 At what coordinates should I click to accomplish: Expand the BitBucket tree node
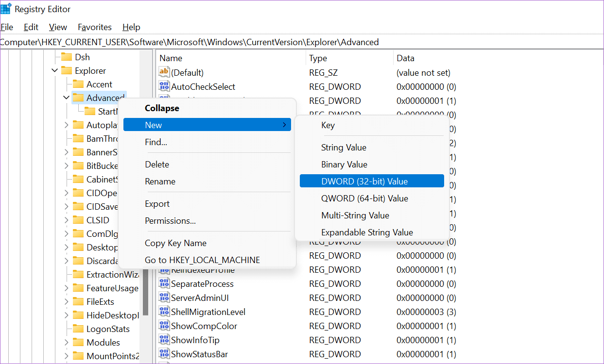coord(66,165)
